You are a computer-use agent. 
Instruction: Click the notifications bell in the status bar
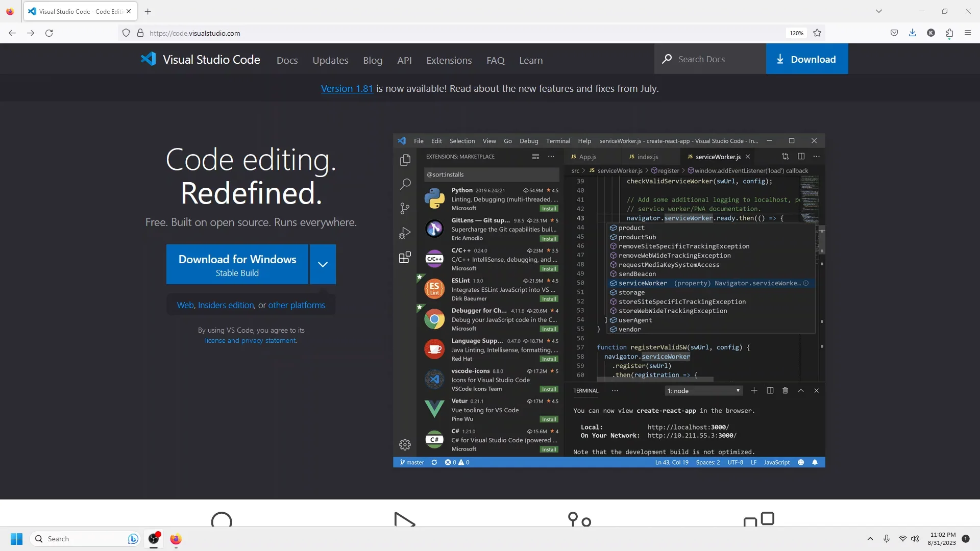[x=815, y=462]
